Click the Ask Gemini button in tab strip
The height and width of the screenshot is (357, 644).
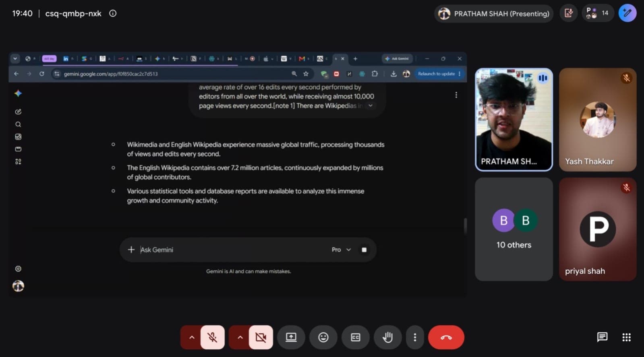pyautogui.click(x=397, y=59)
